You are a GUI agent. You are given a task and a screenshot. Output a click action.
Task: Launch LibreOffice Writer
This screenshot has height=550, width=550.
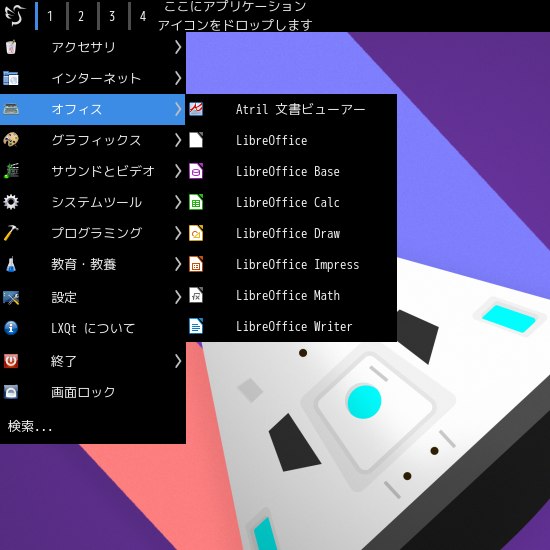[291, 326]
